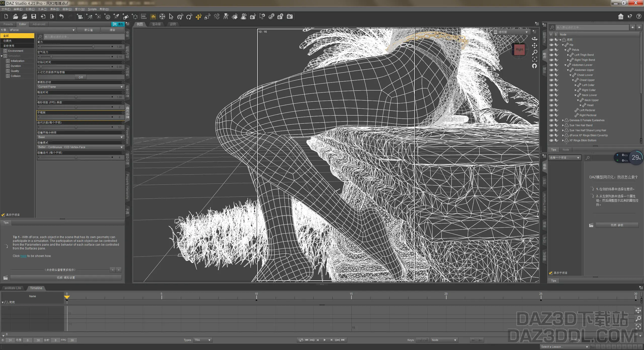Click the create new null icon
The height and width of the screenshot is (350, 644).
tap(135, 17)
